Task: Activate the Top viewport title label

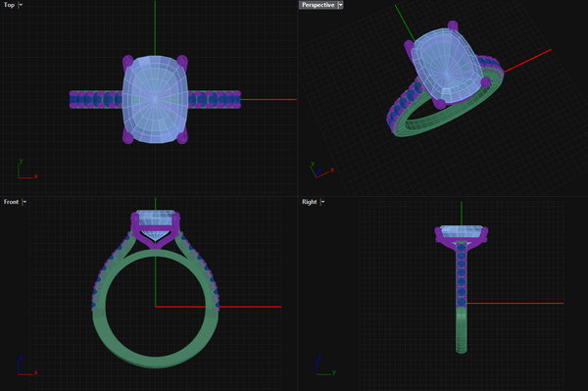Action: 9,5
